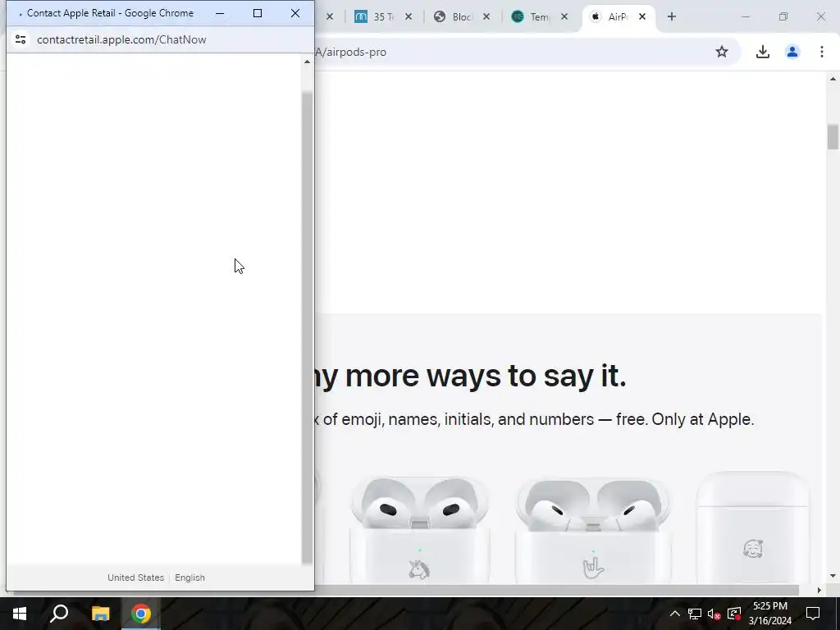Viewport: 840px width, 630px height.
Task: Close the Bloc tab
Action: (x=486, y=16)
